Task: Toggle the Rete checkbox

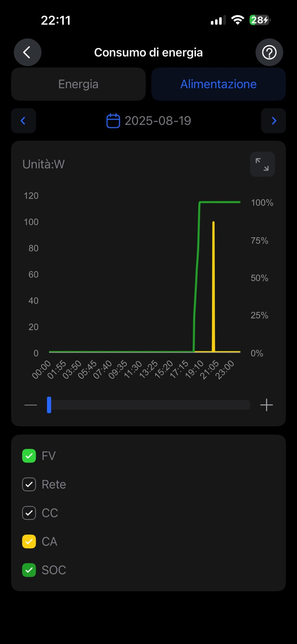Action: 29,484
